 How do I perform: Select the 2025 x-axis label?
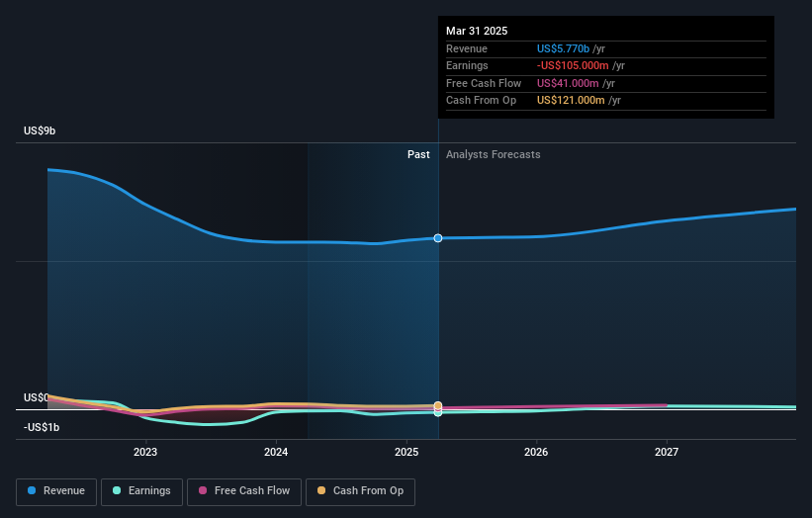click(406, 452)
